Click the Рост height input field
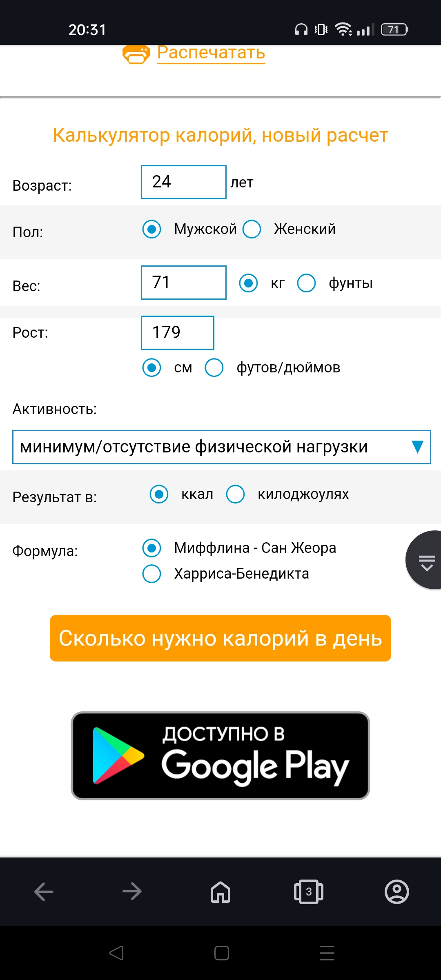 click(177, 333)
